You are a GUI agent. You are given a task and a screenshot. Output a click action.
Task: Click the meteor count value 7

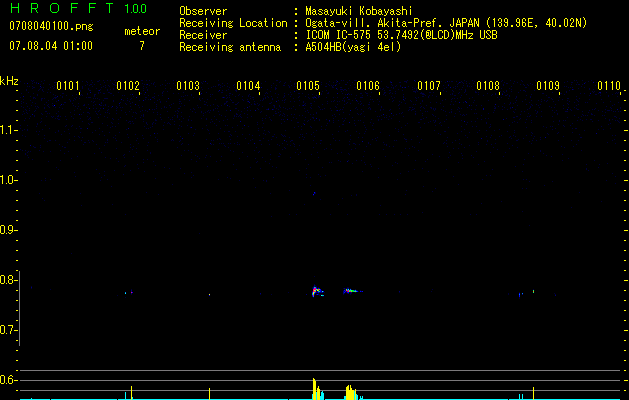click(142, 46)
